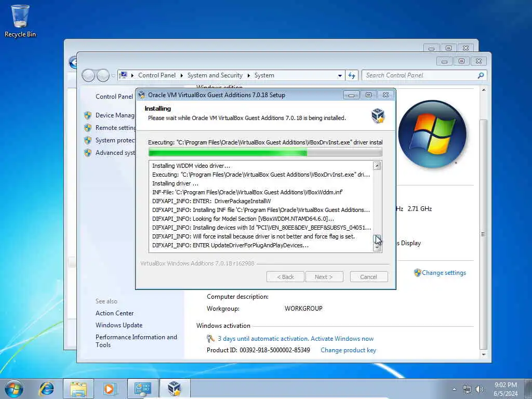Click Activate Windows now link
The width and height of the screenshot is (532, 399).
click(x=342, y=339)
